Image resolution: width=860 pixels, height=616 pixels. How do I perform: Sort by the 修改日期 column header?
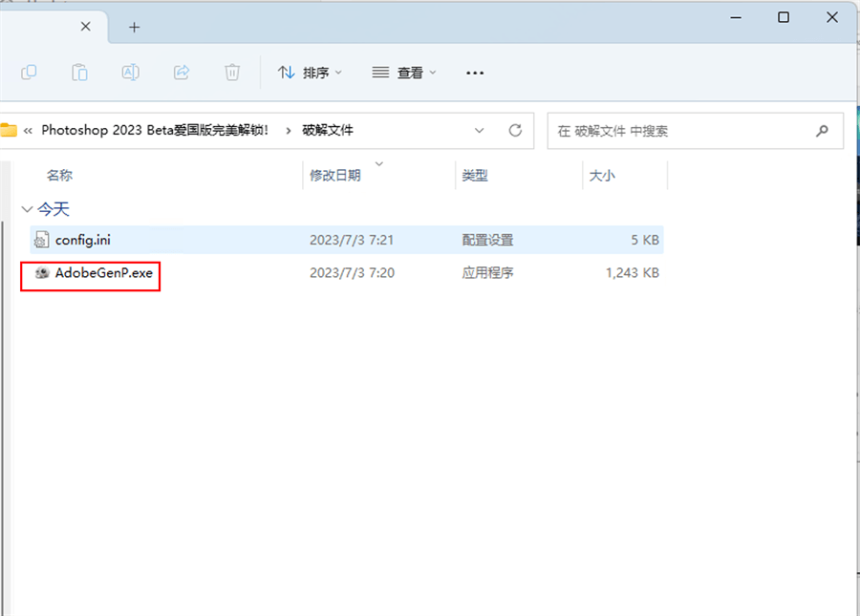click(x=335, y=176)
